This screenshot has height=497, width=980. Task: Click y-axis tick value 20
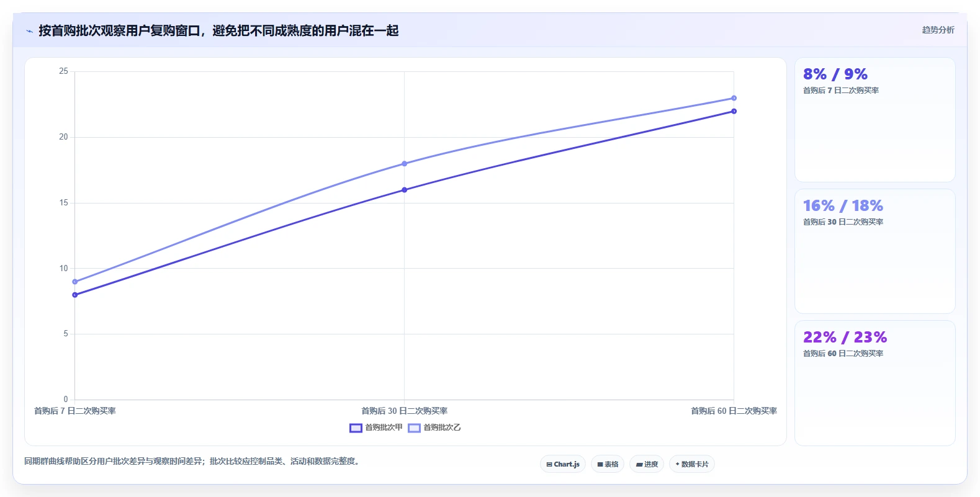(63, 137)
